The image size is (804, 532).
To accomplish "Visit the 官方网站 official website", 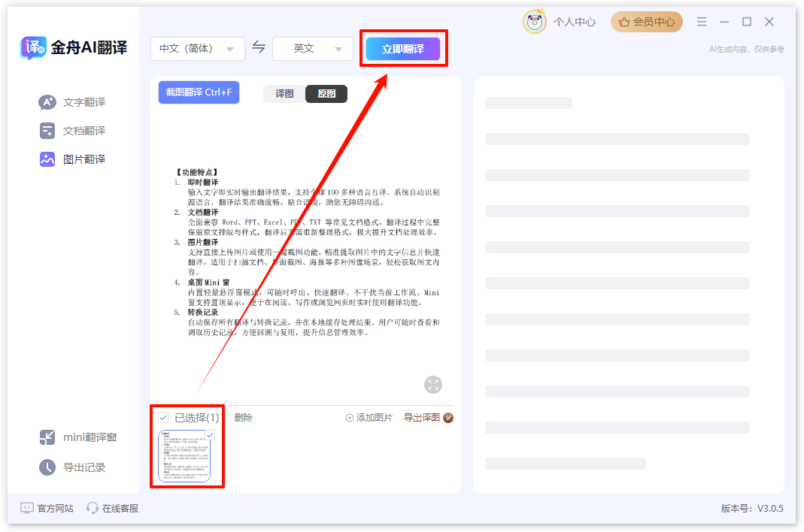I will 47,508.
